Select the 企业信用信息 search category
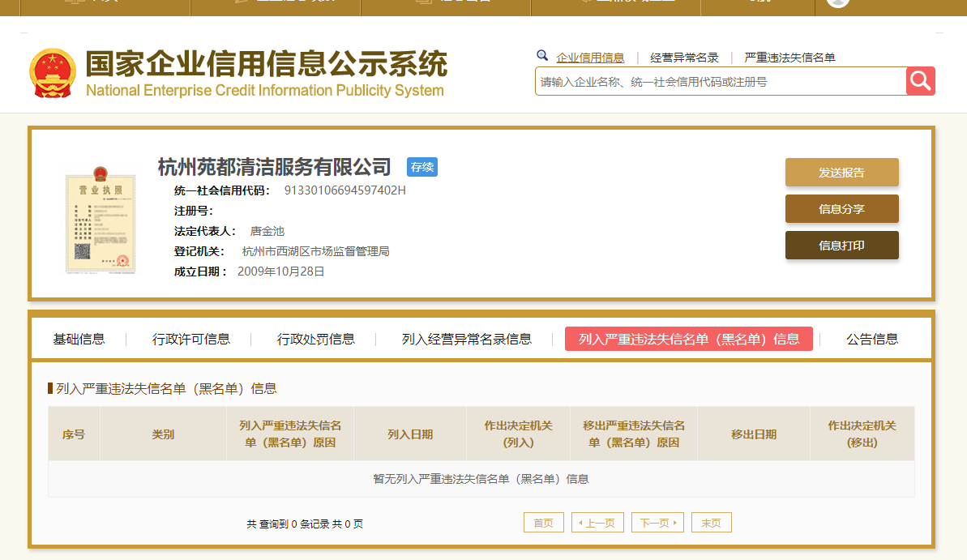This screenshot has height=560, width=967. [590, 58]
